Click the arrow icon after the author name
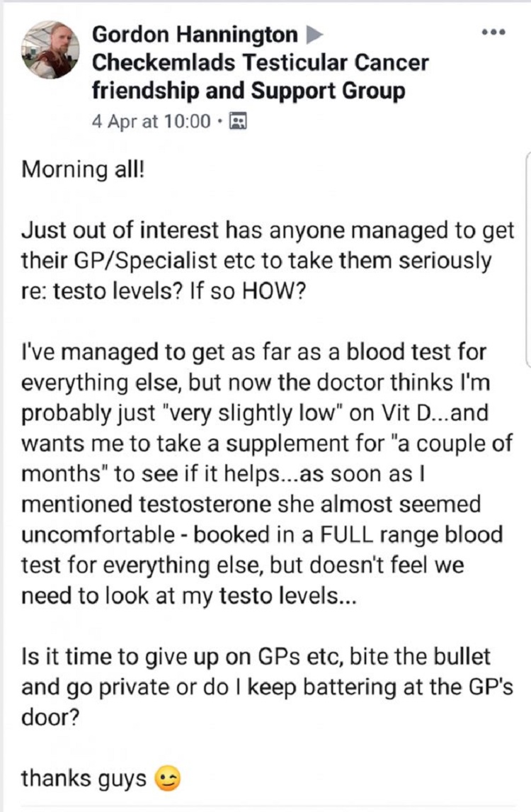The image size is (531, 812). tap(314, 34)
